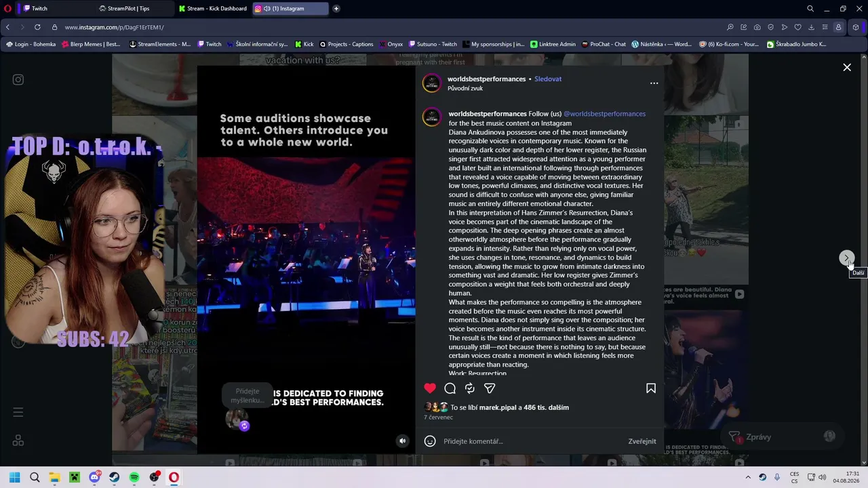Open the 'Škrabadlo Jumbo K...' bookmark

click(797, 44)
